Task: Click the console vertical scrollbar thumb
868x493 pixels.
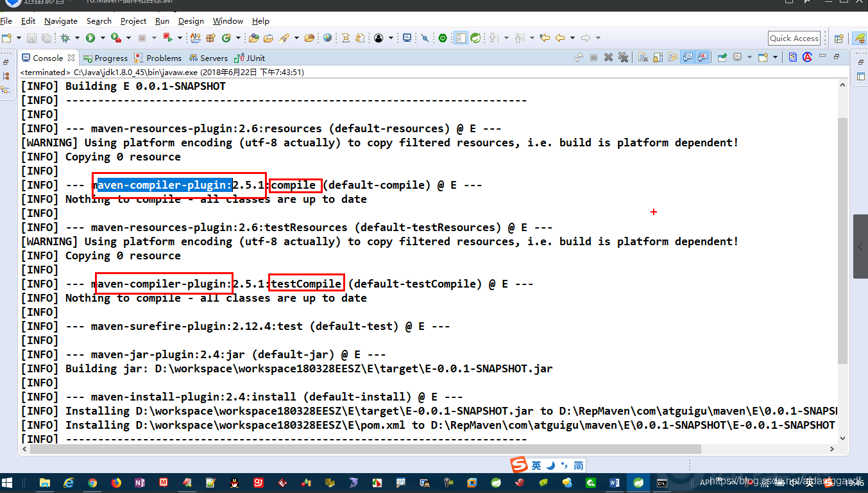Action: [842, 241]
